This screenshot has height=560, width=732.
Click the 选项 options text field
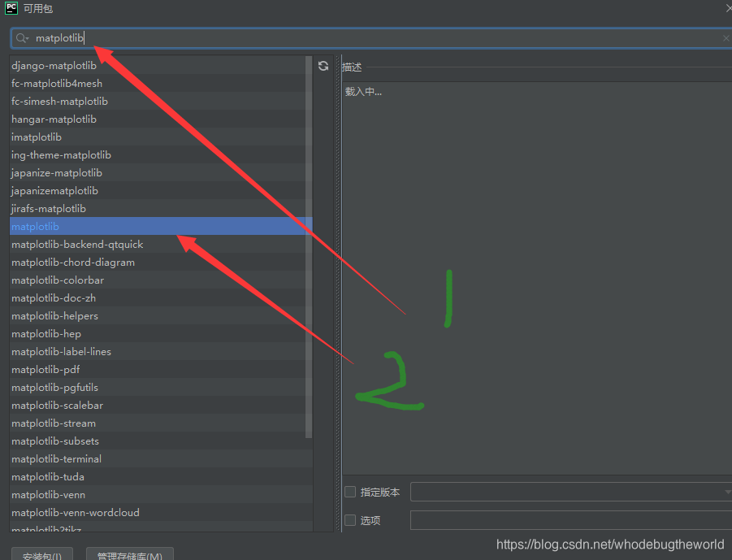click(x=571, y=520)
